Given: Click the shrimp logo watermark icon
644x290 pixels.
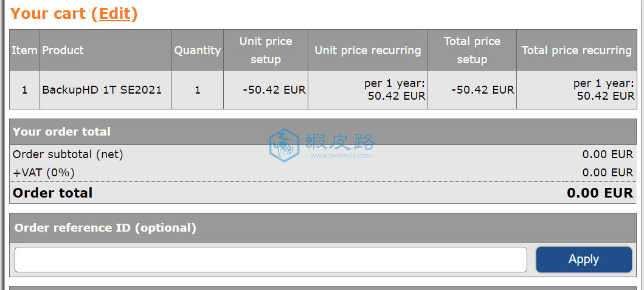Looking at the screenshot, I should click(283, 145).
